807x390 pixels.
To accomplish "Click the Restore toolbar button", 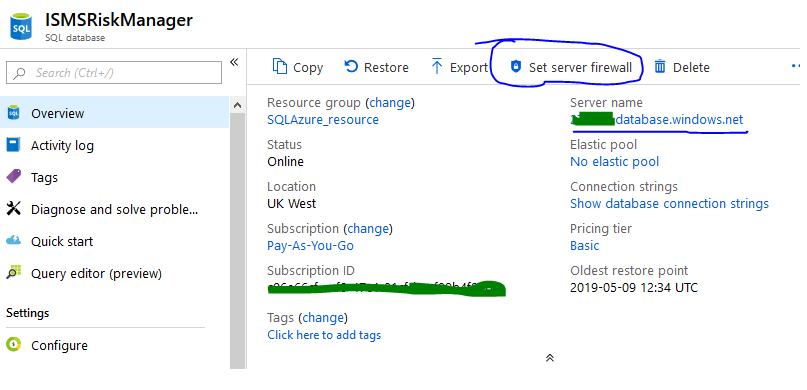I will [376, 67].
